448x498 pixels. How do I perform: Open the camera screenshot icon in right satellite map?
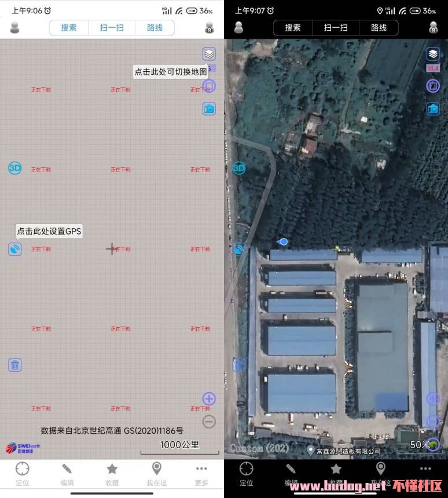point(433,109)
